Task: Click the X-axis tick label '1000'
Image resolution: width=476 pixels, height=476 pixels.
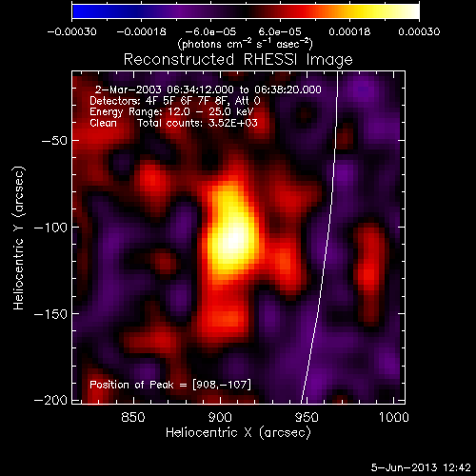Action: pyautogui.click(x=394, y=417)
